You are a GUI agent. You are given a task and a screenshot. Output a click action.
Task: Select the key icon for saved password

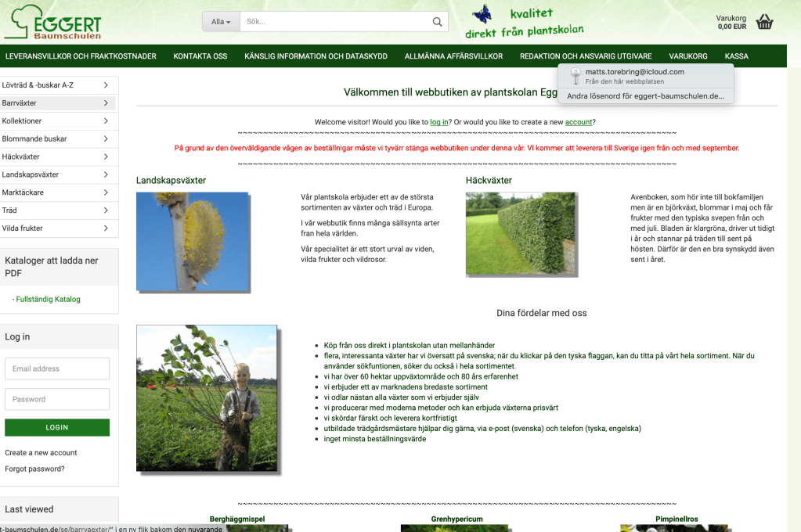coord(575,76)
